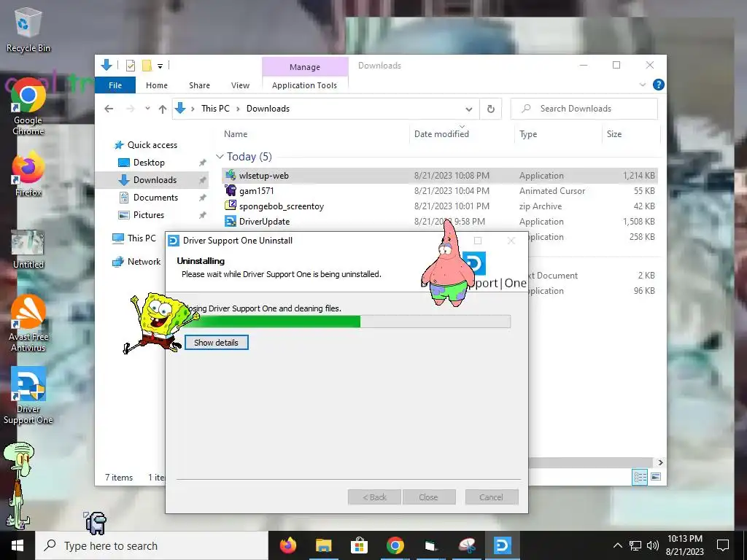Viewport: 747px width, 560px height.
Task: Open recent locations dropdown arrow
Action: click(x=147, y=109)
